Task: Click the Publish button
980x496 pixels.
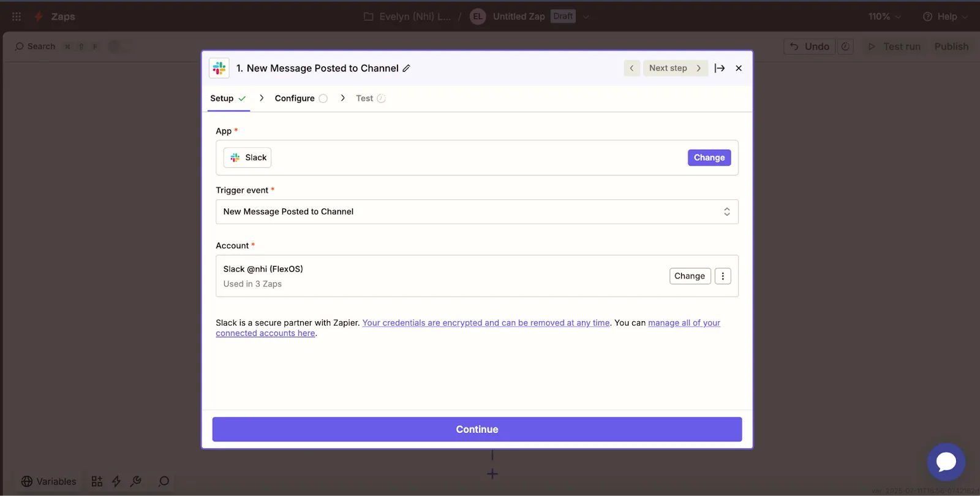Action: point(951,47)
